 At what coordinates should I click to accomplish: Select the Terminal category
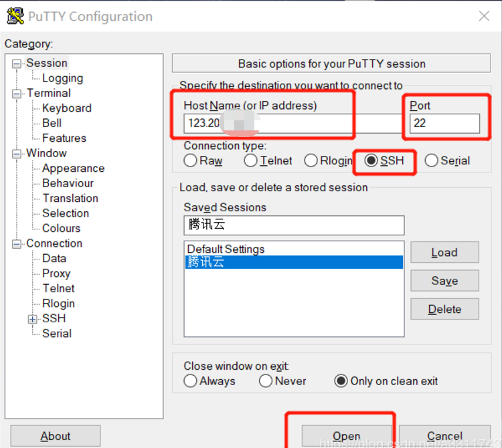click(49, 93)
